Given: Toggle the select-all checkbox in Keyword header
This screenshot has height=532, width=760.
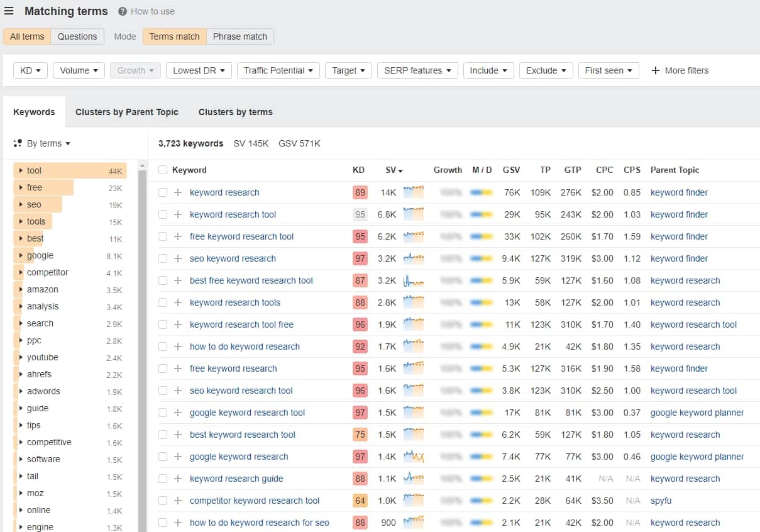Looking at the screenshot, I should (163, 170).
